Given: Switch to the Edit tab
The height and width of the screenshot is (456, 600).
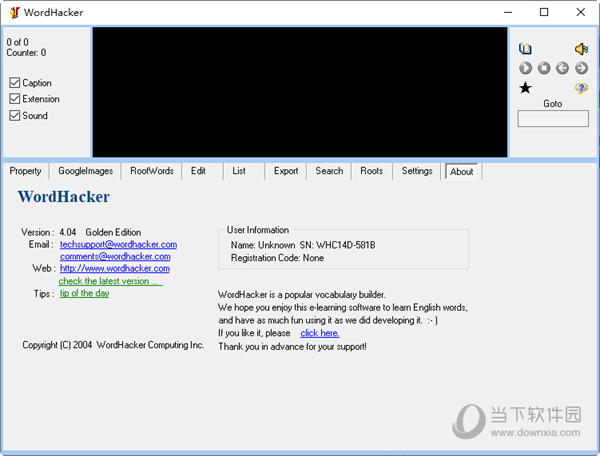Looking at the screenshot, I should (198, 171).
